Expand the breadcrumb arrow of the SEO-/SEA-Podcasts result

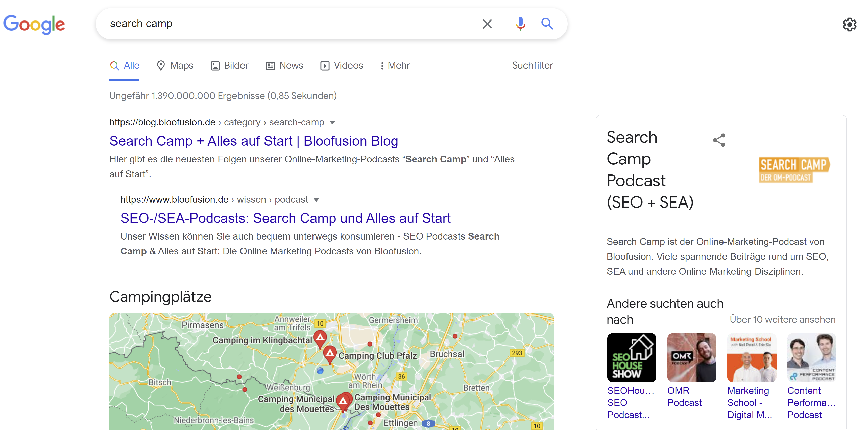coord(316,200)
